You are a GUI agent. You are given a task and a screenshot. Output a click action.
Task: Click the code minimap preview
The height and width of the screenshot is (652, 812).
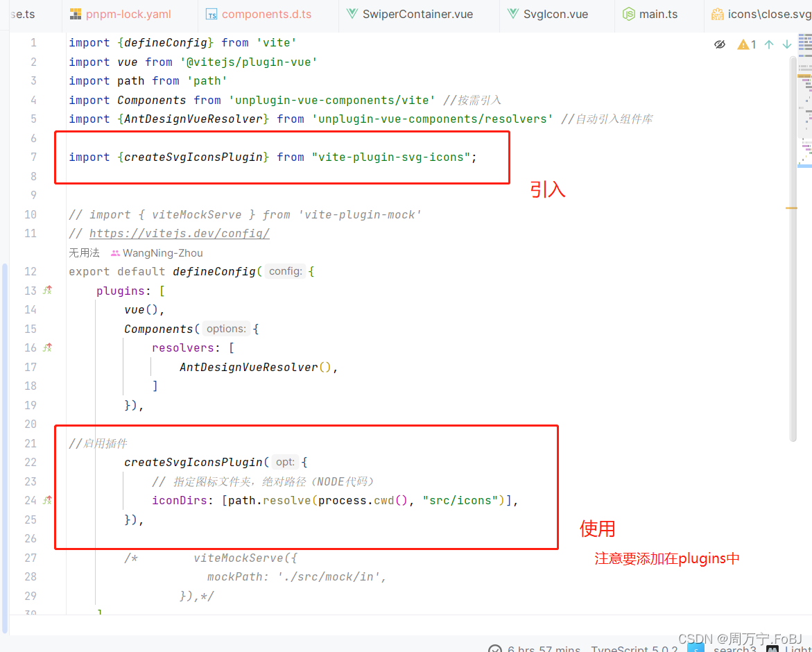tap(805, 101)
